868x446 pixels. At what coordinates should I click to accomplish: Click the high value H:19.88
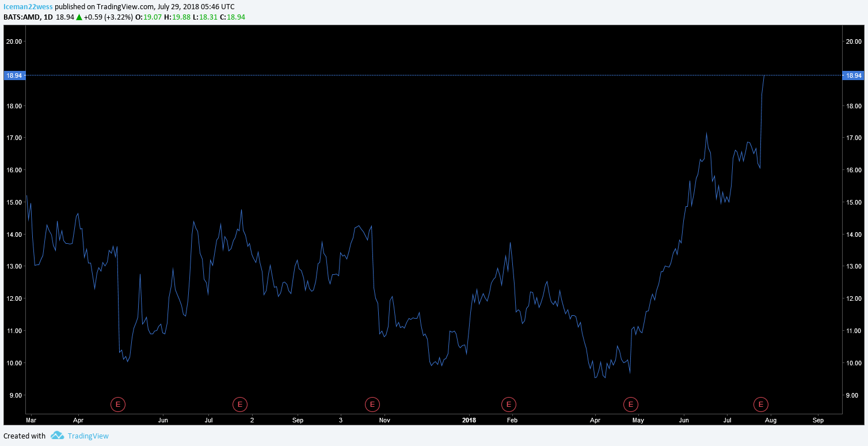pyautogui.click(x=177, y=17)
